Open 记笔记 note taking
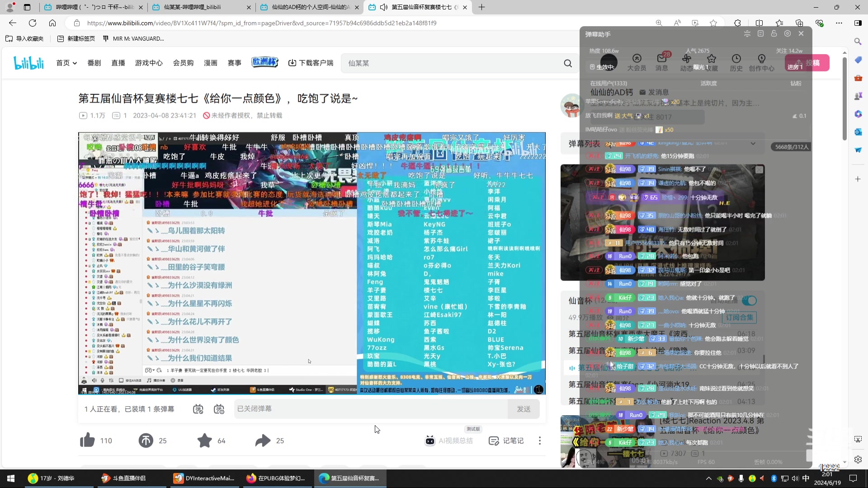 coord(506,441)
